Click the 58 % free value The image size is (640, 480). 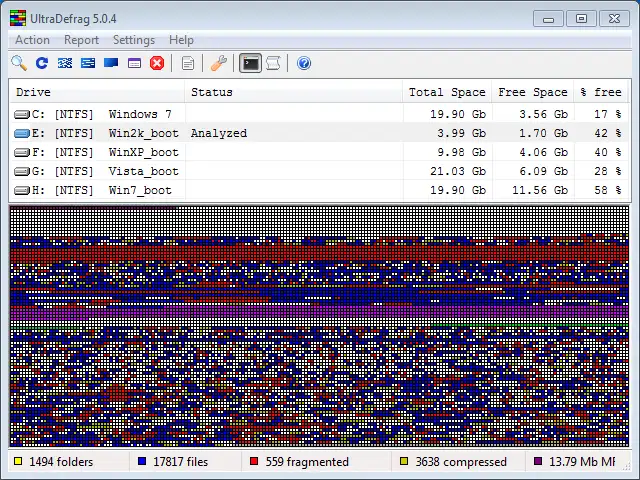pos(608,190)
